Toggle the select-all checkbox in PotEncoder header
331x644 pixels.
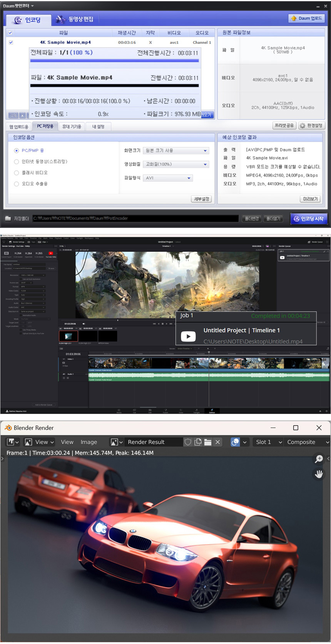pos(10,33)
